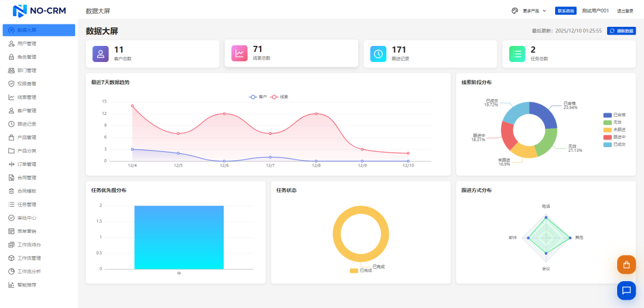Click the NO-CRM logo
The image size is (644, 308).
point(39,11)
